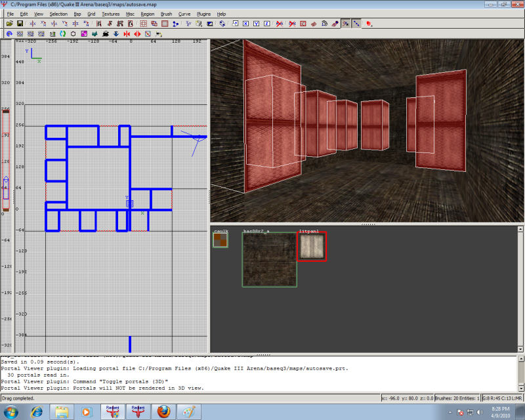Viewport: 525px width, 420px height.
Task: Change the 2D view orientation (XYZ icon)
Action: point(188,24)
